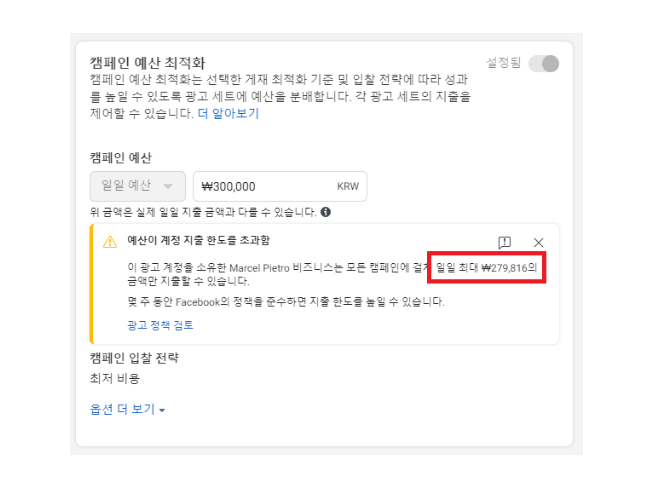The height and width of the screenshot is (488, 652).
Task: Click the 캠페인 예산 section label
Action: 120,158
